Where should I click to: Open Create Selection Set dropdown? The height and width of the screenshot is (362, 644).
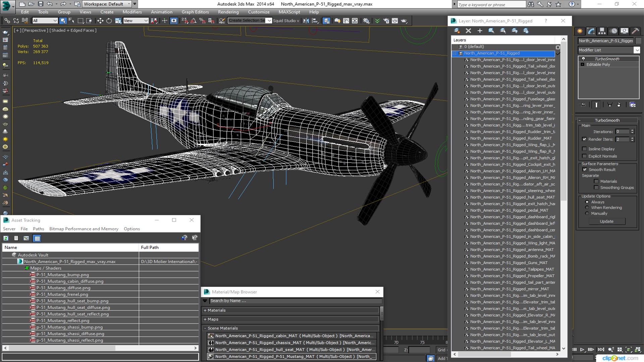[x=269, y=21]
